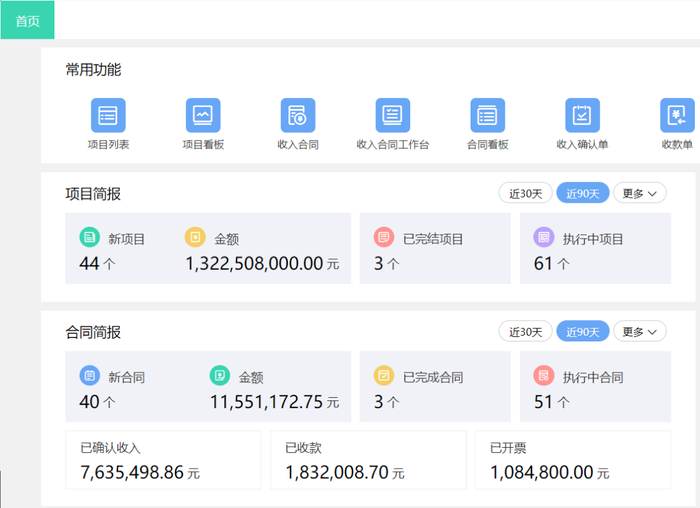Click the green 新项目 icon
This screenshot has height=508, width=700.
pos(90,237)
